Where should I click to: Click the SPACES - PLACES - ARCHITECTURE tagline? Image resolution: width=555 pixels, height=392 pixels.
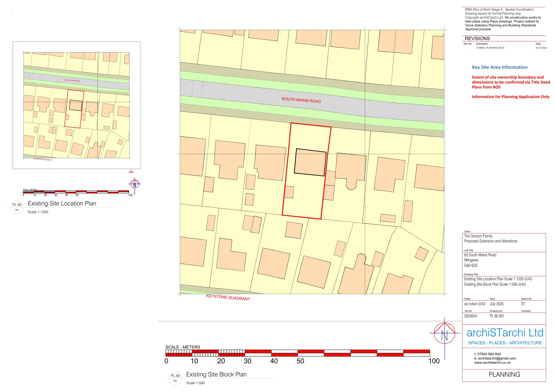[x=505, y=343]
